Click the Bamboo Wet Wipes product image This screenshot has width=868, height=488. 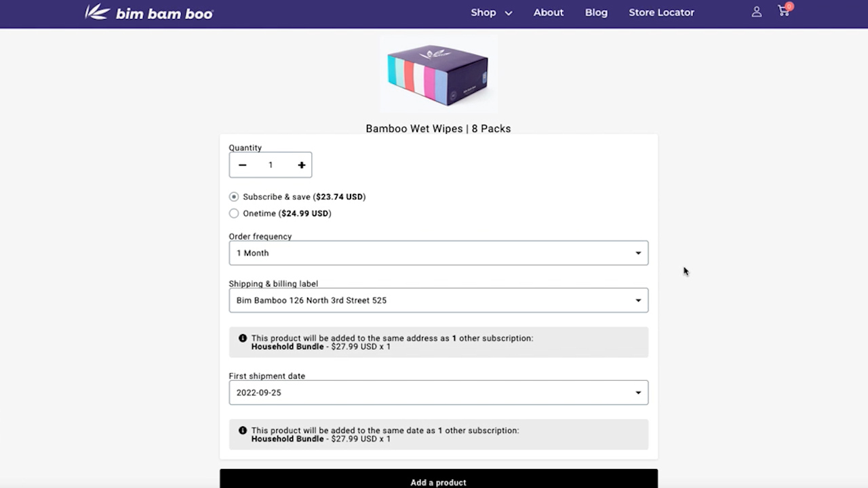click(438, 74)
